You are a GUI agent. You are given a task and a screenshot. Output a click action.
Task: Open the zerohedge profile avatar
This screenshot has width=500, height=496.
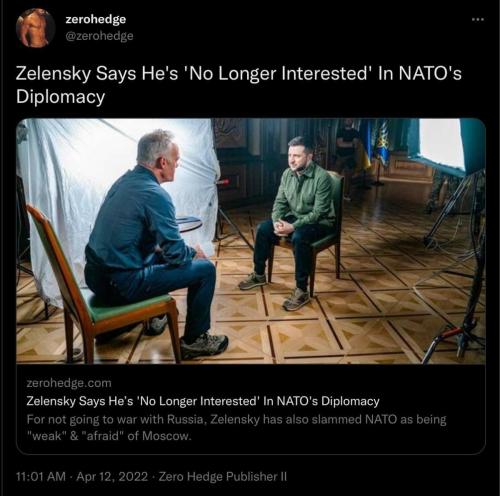click(35, 28)
